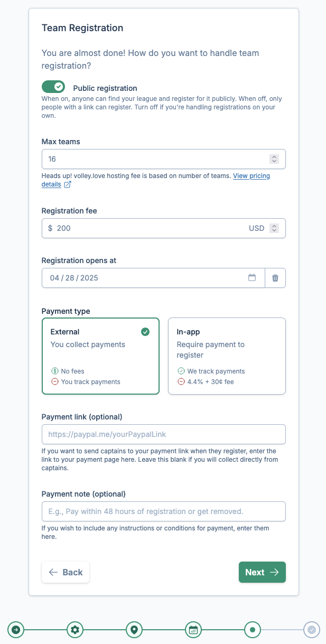Click the Back button
The height and width of the screenshot is (644, 326).
coord(66,572)
